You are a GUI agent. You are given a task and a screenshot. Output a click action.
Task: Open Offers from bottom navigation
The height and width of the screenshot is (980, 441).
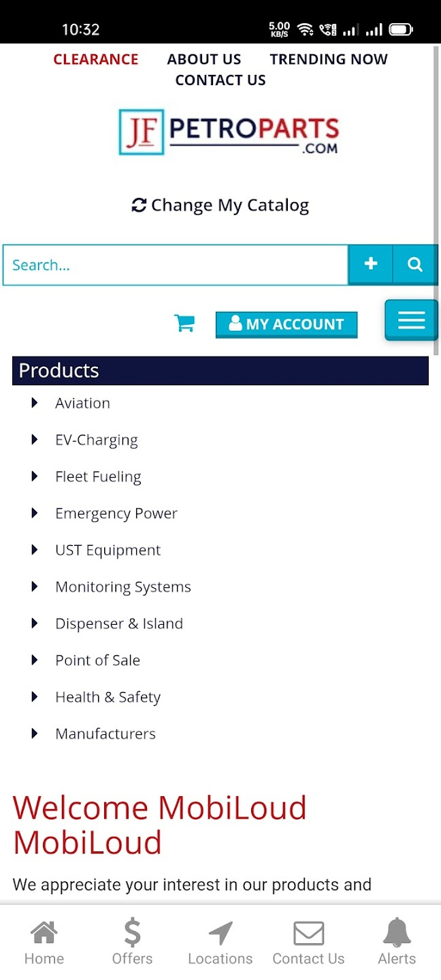point(132,939)
